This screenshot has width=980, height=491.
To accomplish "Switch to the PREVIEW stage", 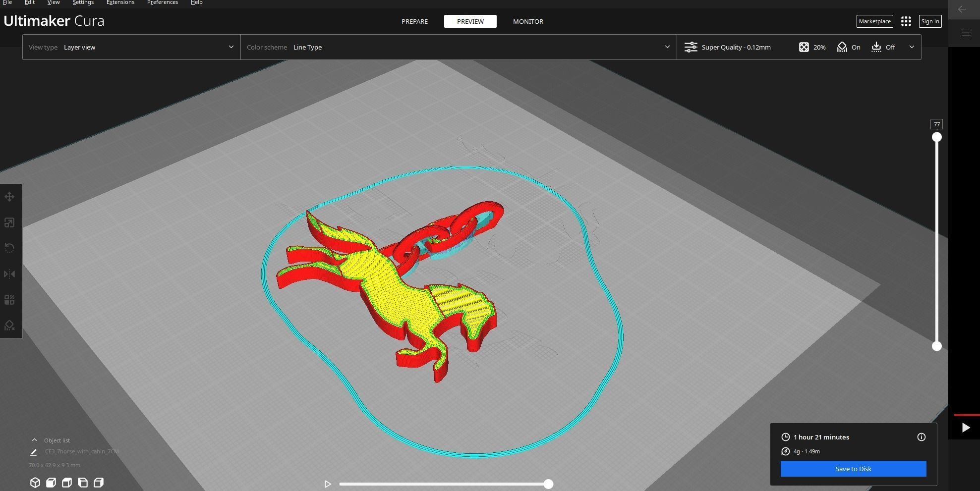I will click(470, 21).
